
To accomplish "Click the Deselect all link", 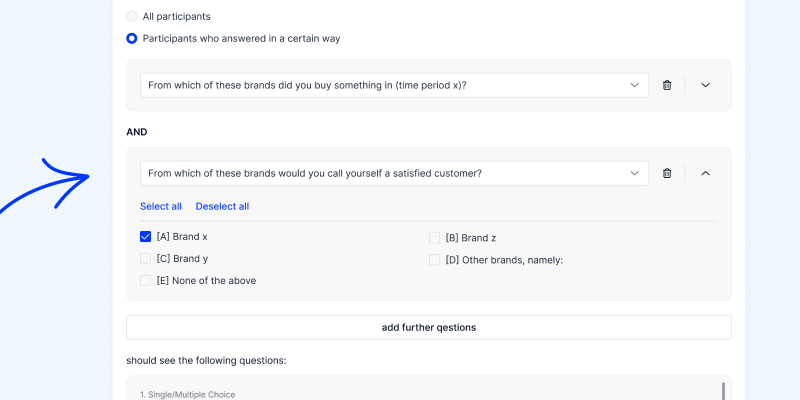I will 222,206.
